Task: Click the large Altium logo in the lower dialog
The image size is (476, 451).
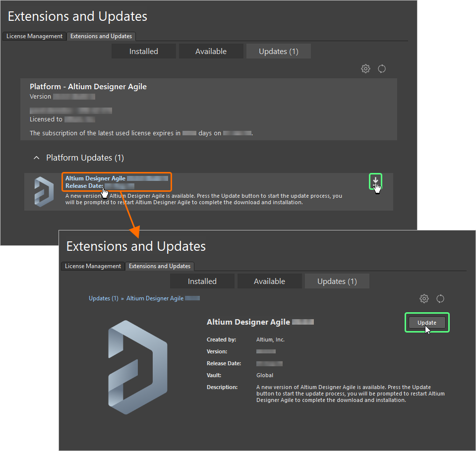Action: [137, 367]
